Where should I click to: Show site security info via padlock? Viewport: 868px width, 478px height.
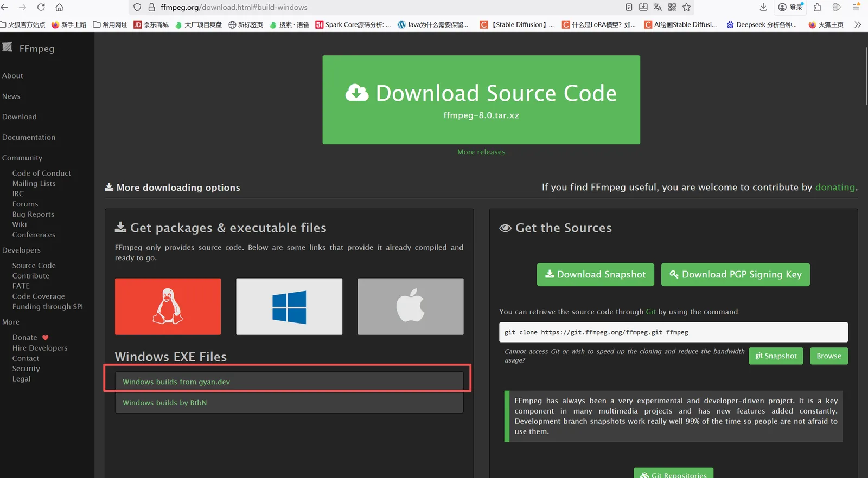[151, 7]
